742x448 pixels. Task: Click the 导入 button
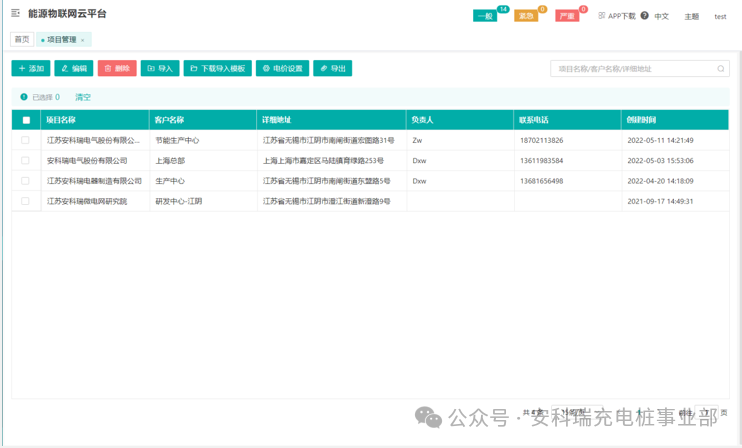click(x=160, y=68)
